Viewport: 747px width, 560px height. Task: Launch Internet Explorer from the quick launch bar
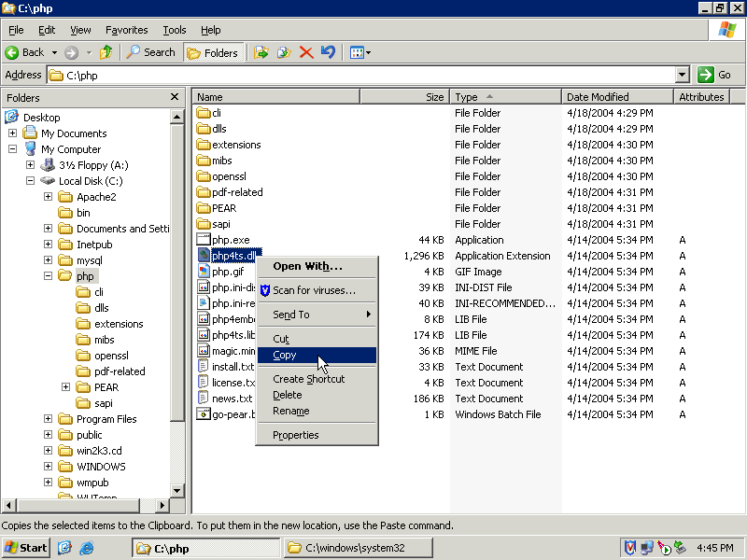[x=87, y=548]
